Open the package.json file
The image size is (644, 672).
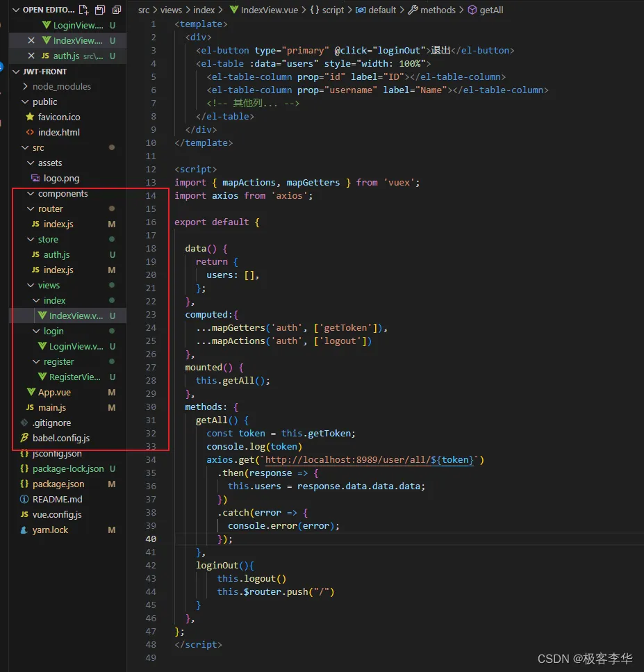click(58, 484)
